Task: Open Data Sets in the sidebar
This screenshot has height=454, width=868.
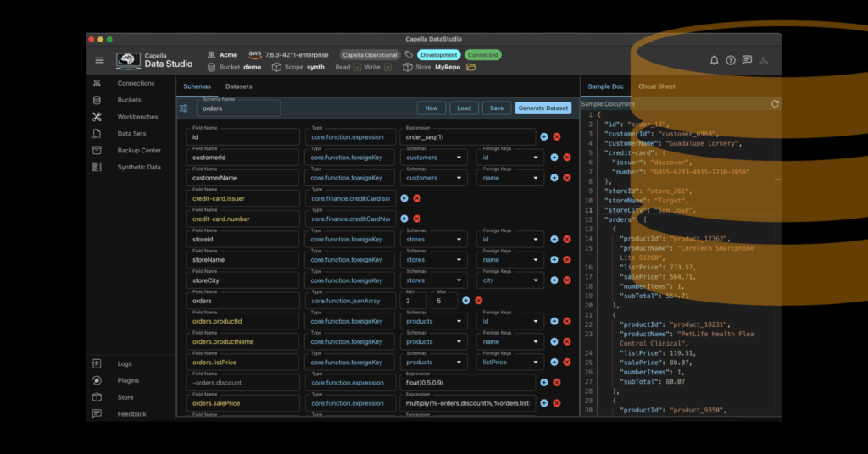Action: [131, 133]
